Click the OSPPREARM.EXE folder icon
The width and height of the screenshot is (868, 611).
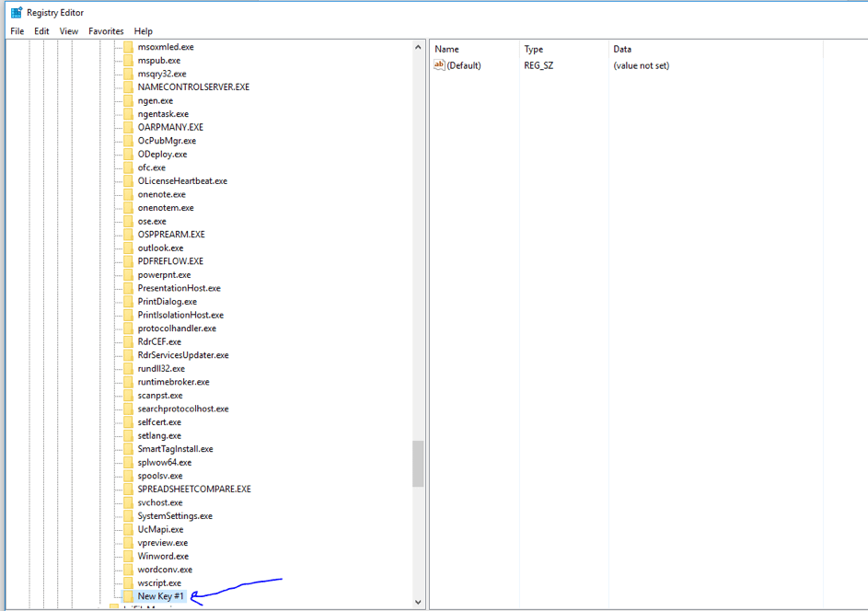pyautogui.click(x=129, y=235)
